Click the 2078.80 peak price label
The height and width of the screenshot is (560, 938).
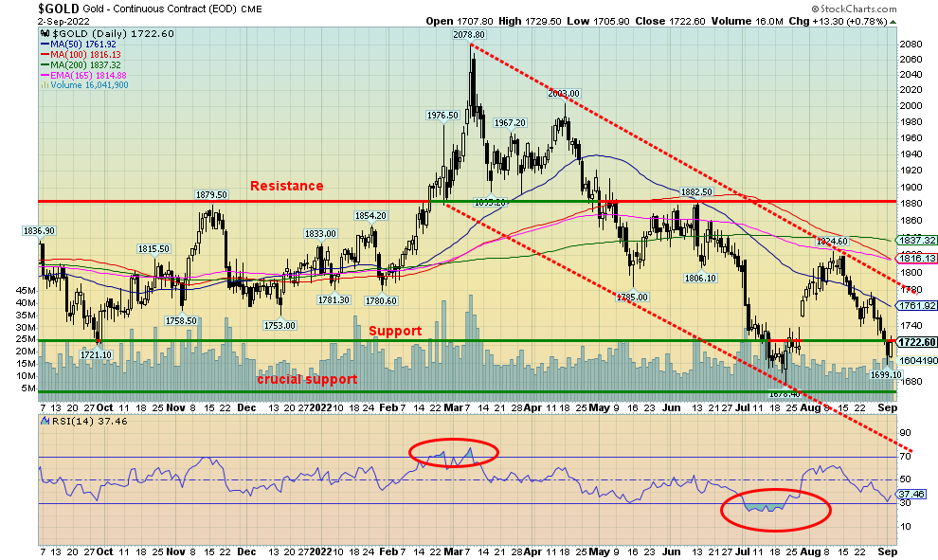(469, 35)
